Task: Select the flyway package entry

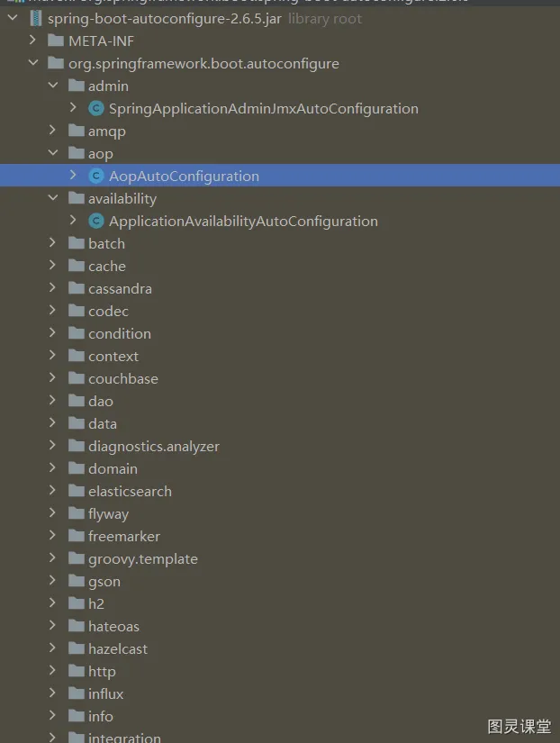Action: click(x=108, y=513)
